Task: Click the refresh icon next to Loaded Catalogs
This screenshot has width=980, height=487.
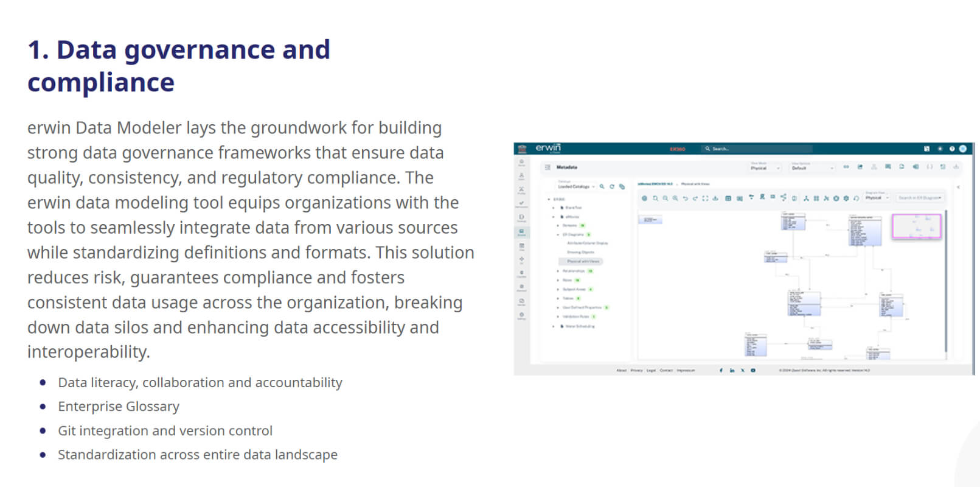Action: tap(612, 187)
